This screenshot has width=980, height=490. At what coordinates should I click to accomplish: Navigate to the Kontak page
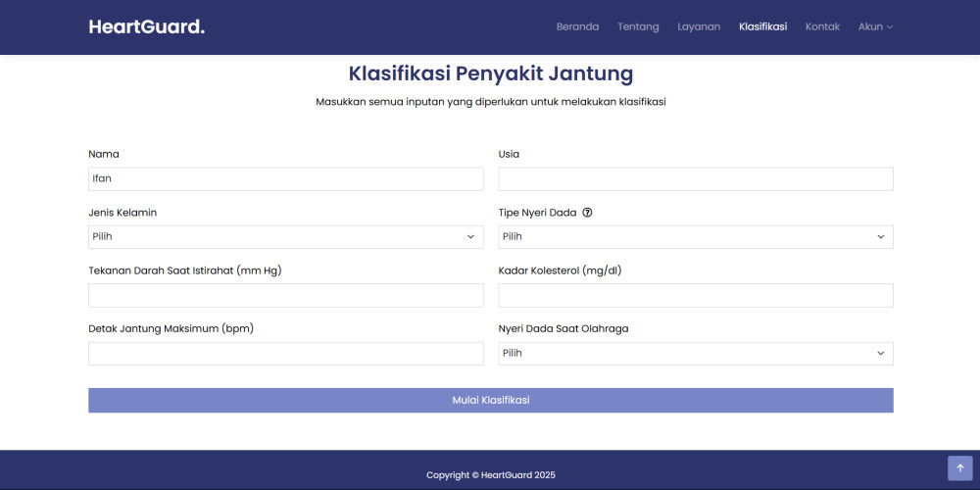click(822, 26)
